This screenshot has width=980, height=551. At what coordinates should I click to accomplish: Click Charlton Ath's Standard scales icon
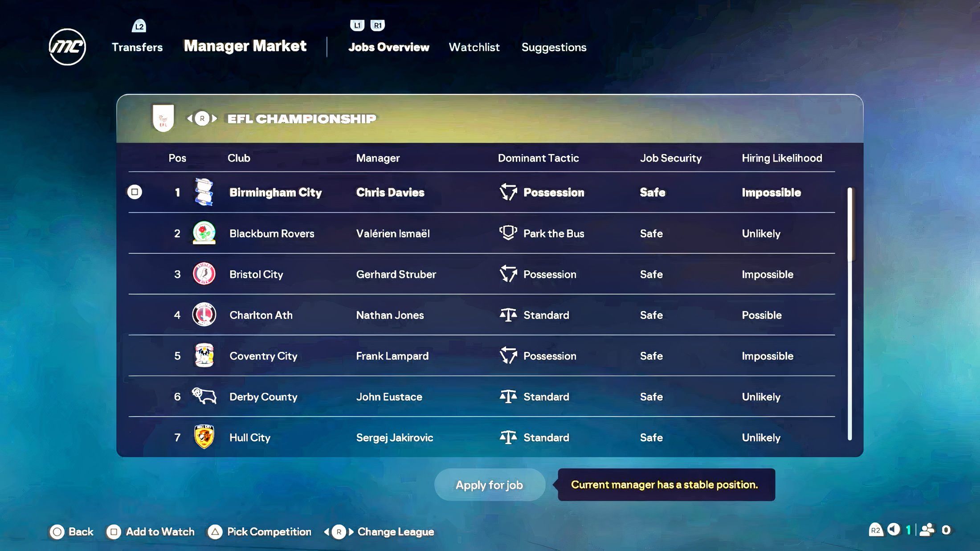[508, 315]
